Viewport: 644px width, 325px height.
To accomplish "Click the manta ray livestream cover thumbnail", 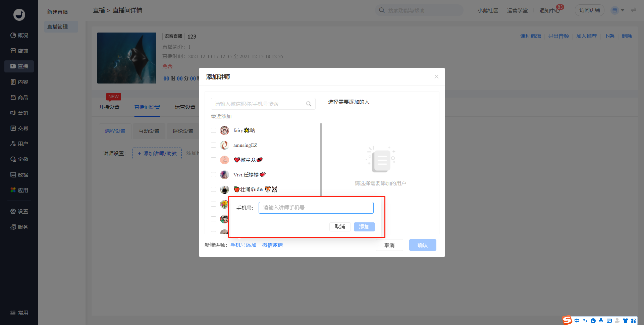I will [127, 58].
